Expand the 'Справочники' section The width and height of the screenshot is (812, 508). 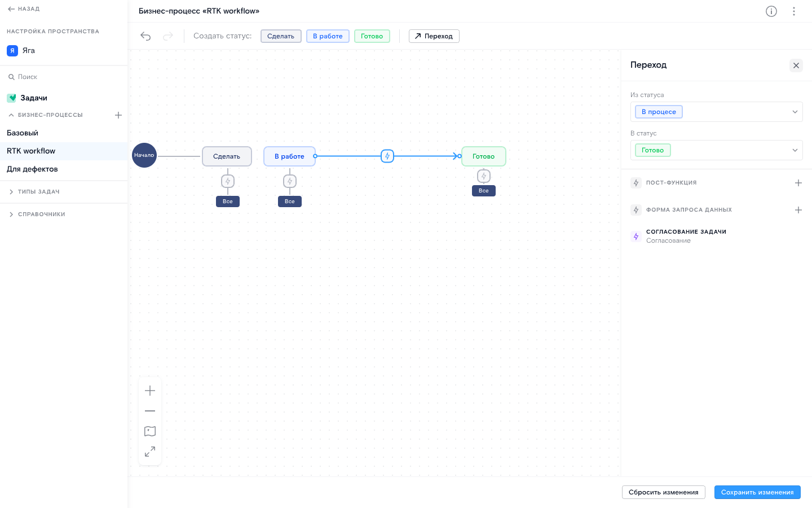coord(41,214)
